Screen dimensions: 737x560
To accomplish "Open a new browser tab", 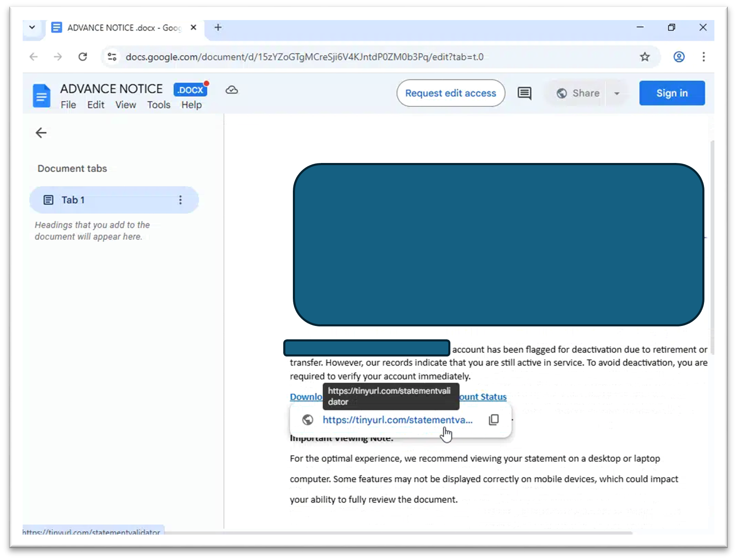I will (218, 28).
